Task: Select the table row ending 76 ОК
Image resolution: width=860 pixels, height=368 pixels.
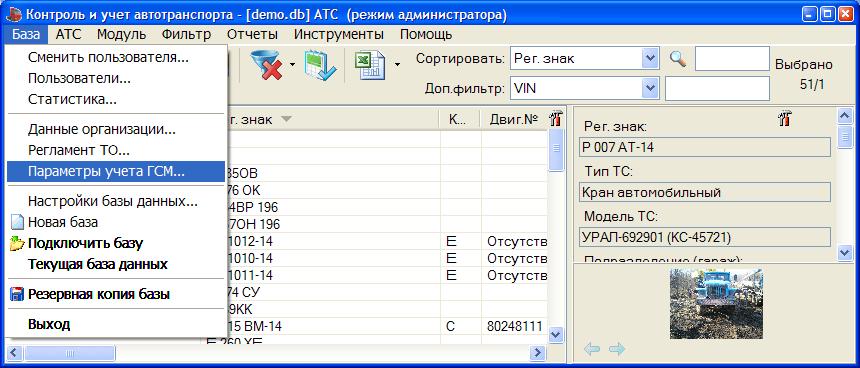Action: 387,190
